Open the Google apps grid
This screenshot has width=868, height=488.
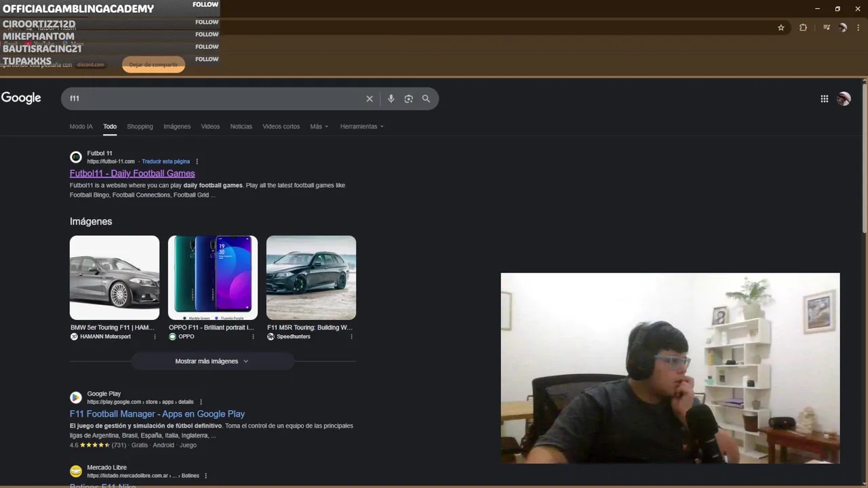[825, 99]
